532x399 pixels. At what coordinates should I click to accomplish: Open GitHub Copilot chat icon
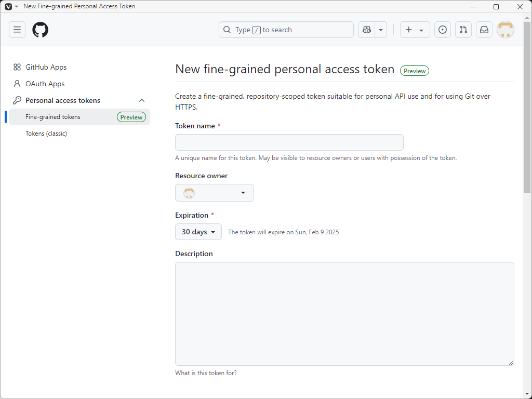(367, 30)
